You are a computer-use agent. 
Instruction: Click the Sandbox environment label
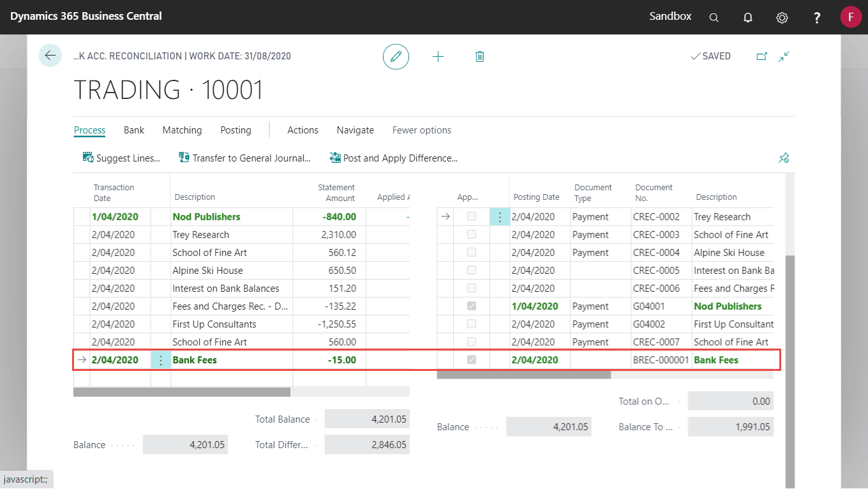coord(670,16)
